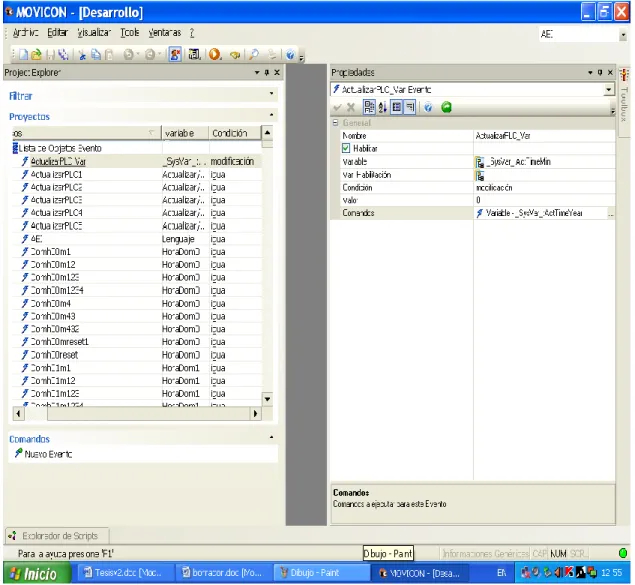Sort properties alphabetically with A-Z icon
Image resolution: width=635 pixels, height=585 pixels.
(x=383, y=107)
